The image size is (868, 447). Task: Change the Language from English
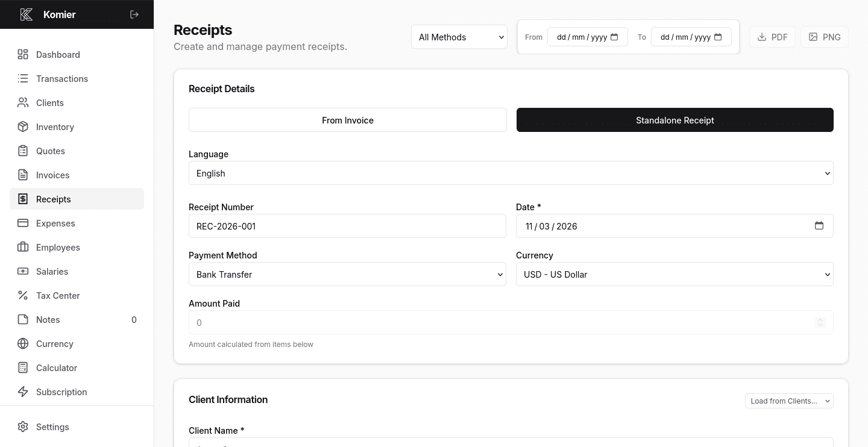(511, 173)
